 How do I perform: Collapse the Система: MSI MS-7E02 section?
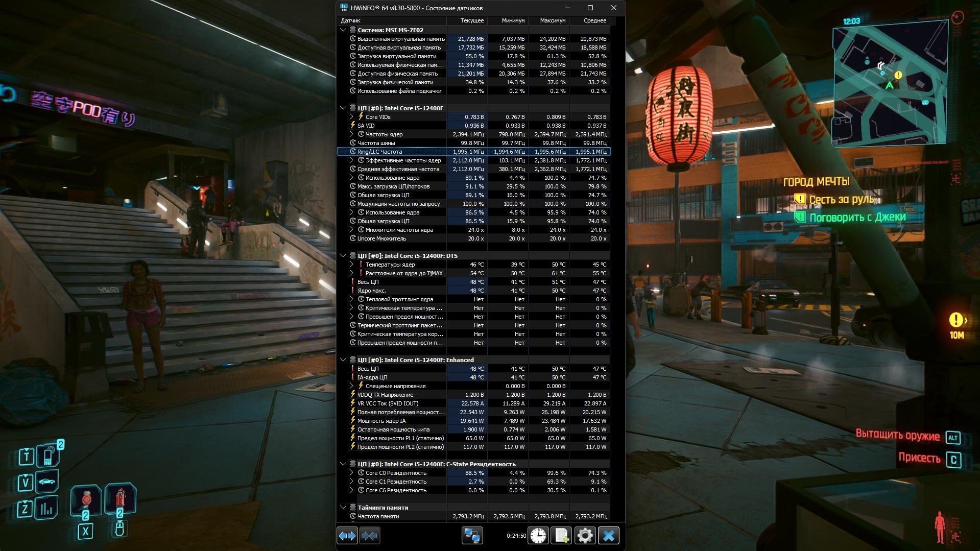(x=343, y=30)
